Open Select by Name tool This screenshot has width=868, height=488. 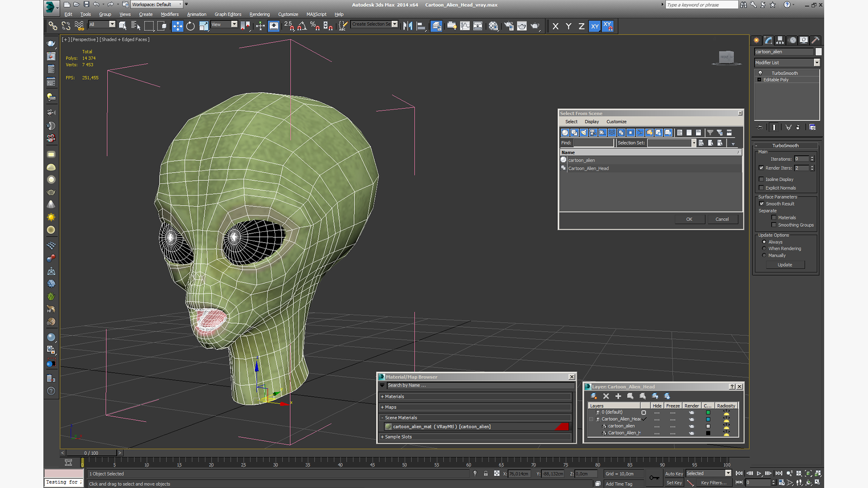(135, 26)
